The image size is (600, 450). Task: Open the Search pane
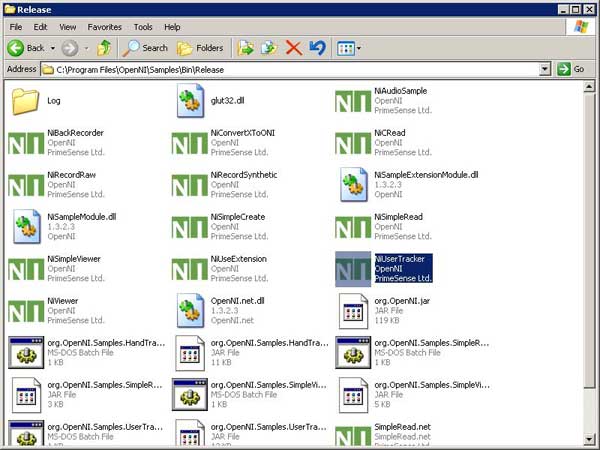coord(145,48)
